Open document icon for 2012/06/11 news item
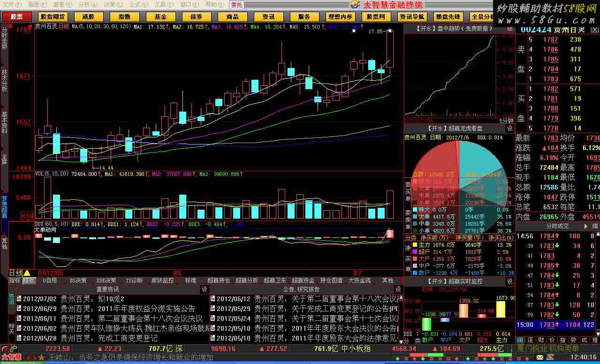600x364 pixels. pos(19,318)
